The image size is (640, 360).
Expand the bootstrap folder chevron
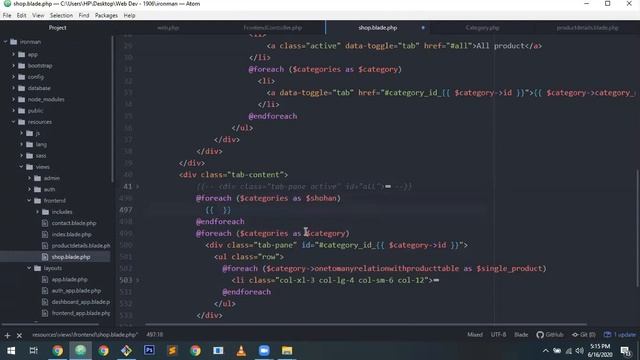click(x=13, y=65)
